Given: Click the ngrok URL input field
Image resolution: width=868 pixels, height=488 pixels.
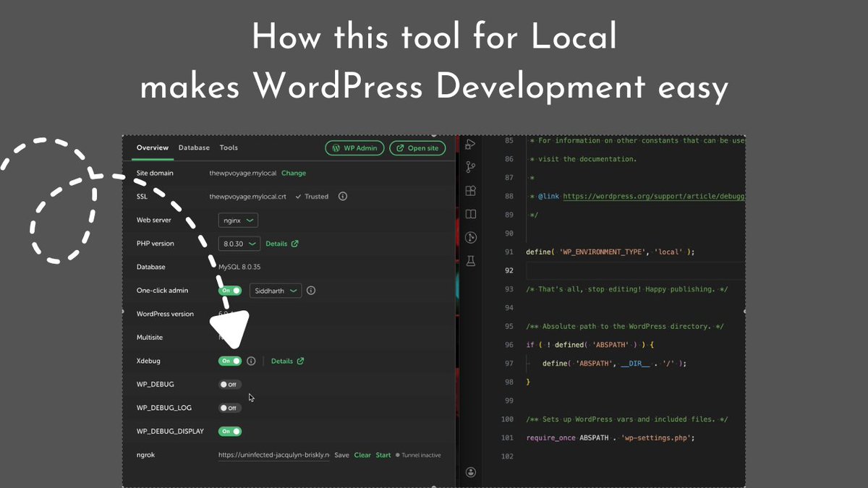Looking at the screenshot, I should click(274, 455).
